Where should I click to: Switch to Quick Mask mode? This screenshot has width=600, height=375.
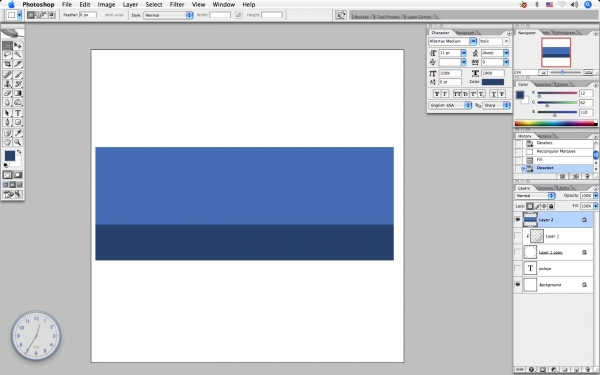(x=18, y=175)
